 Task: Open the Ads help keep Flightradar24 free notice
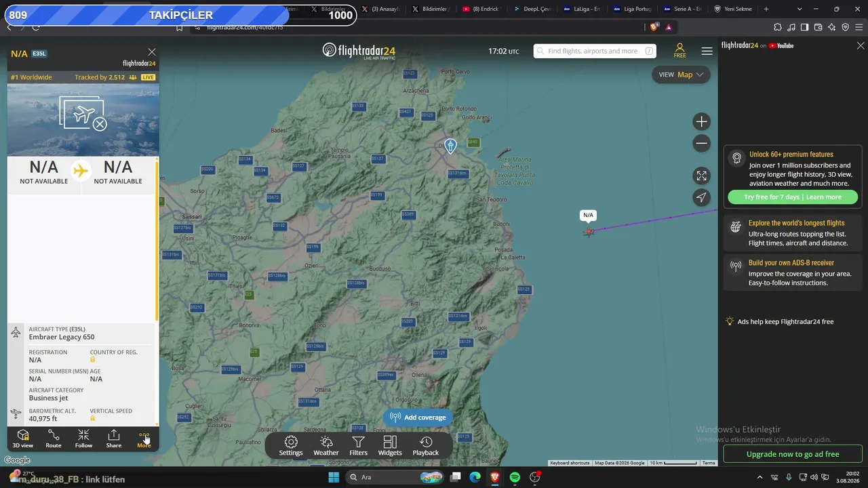780,321
